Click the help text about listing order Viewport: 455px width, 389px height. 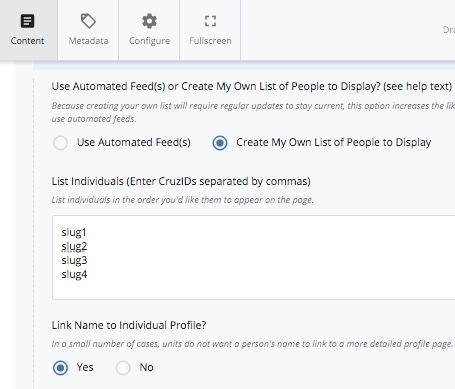[183, 200]
